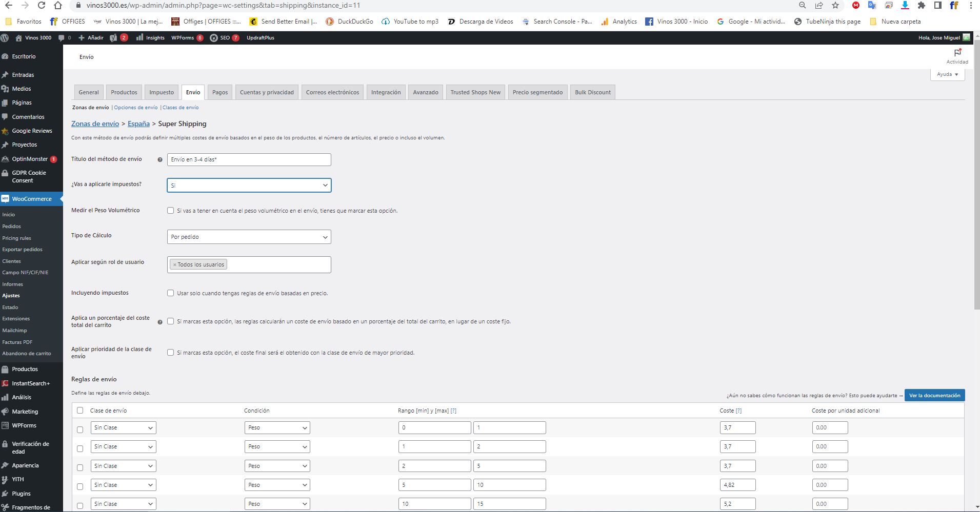Open Actividad flag panel
The image size is (980, 512).
click(x=957, y=56)
